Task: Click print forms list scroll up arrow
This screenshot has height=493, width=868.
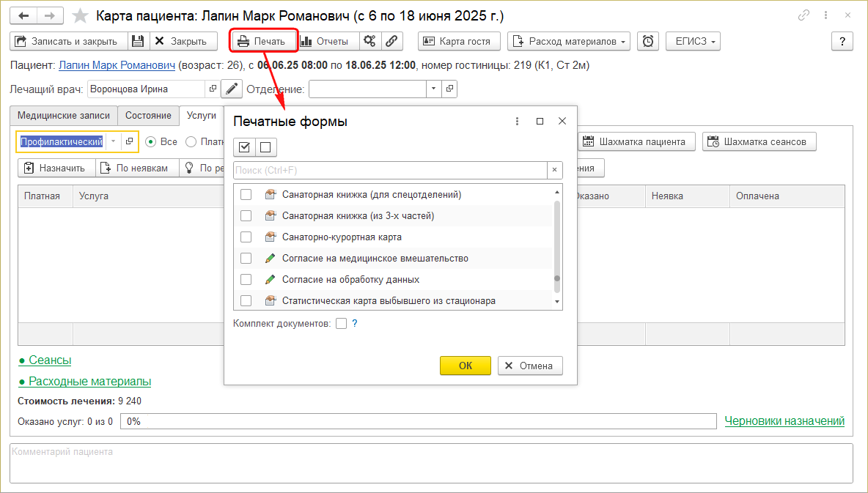Action: click(557, 192)
